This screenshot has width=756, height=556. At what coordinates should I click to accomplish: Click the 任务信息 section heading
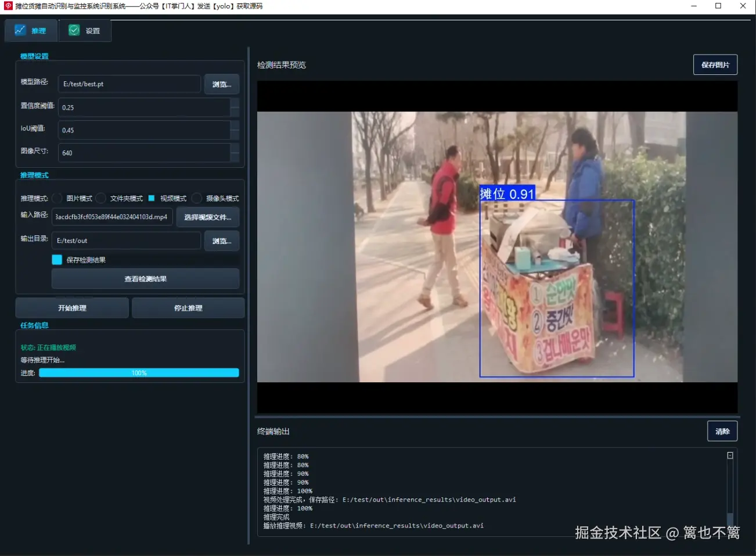34,325
